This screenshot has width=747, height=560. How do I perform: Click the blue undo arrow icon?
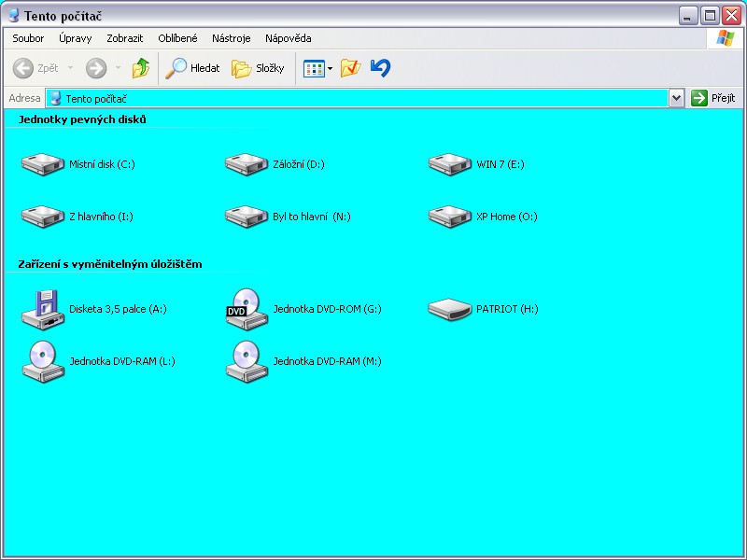coord(380,68)
